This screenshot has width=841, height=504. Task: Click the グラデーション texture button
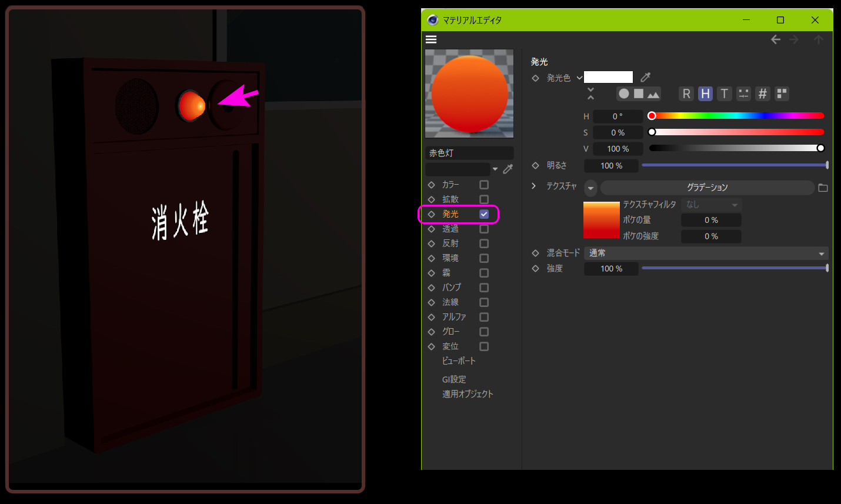(x=707, y=188)
